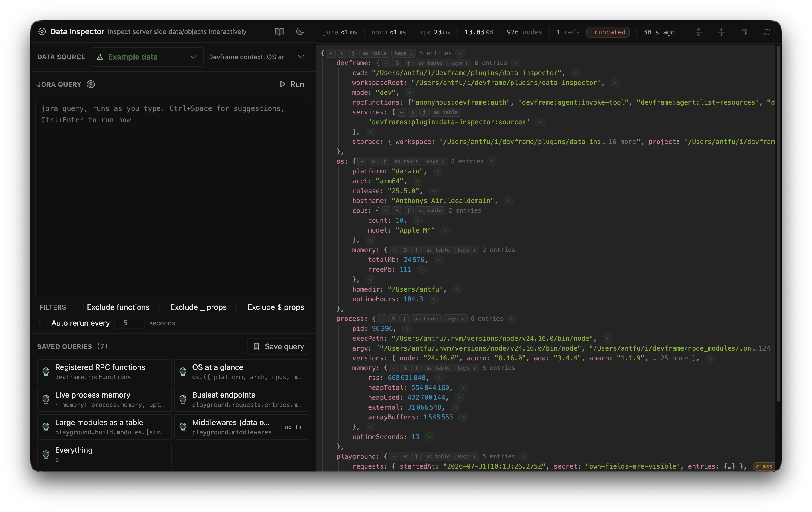Enable the Exclude $ props checkbox
This screenshot has height=512, width=812.
(240, 307)
